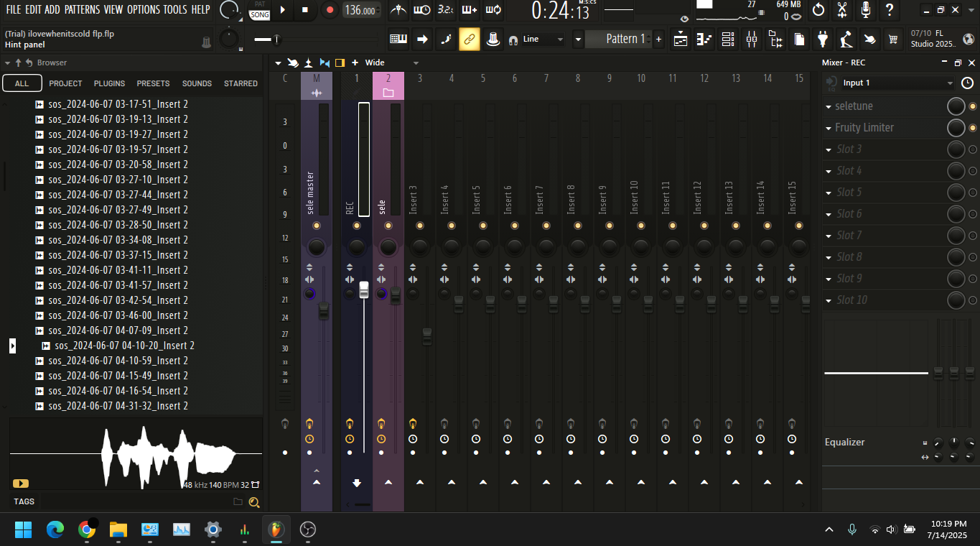This screenshot has height=546, width=980.
Task: Open File Explorer from the taskbar
Action: 118,530
